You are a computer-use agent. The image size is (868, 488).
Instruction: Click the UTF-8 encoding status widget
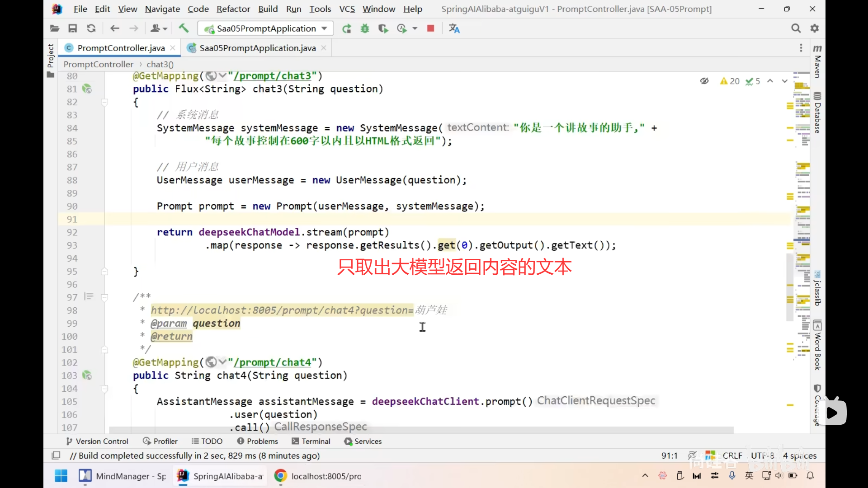[762, 455]
